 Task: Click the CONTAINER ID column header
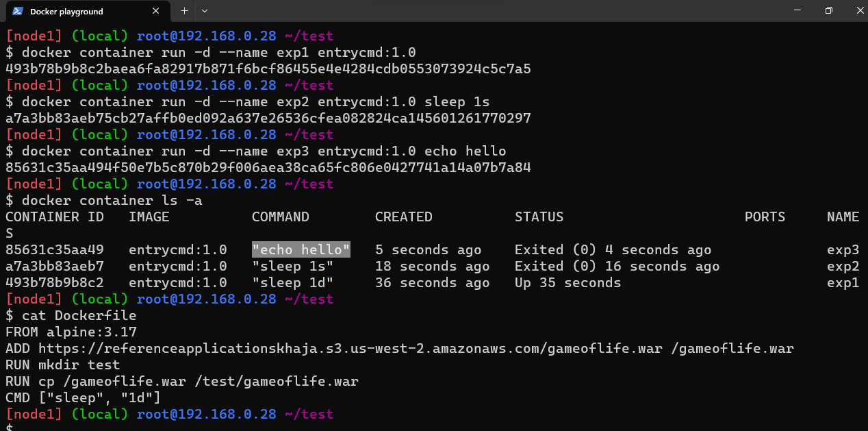point(54,217)
